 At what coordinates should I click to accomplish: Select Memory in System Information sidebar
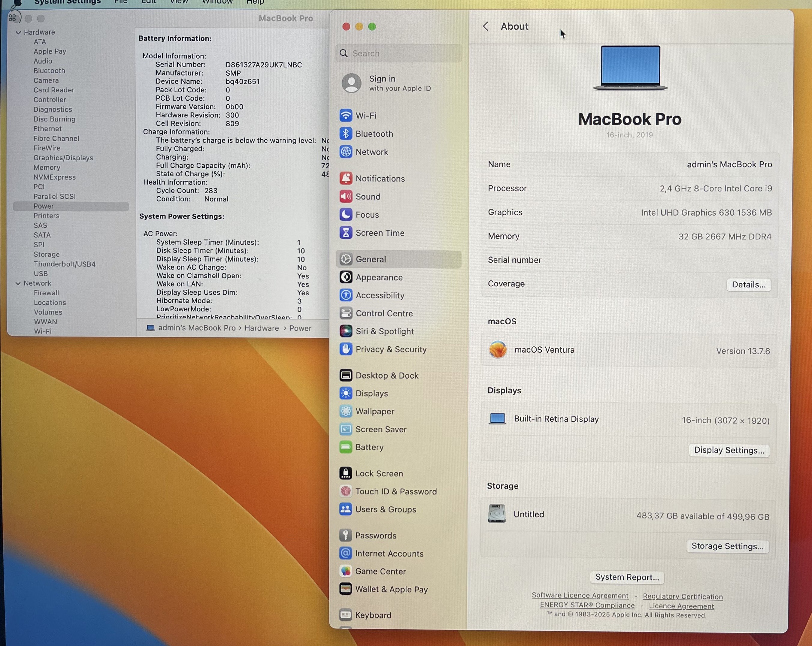point(47,168)
